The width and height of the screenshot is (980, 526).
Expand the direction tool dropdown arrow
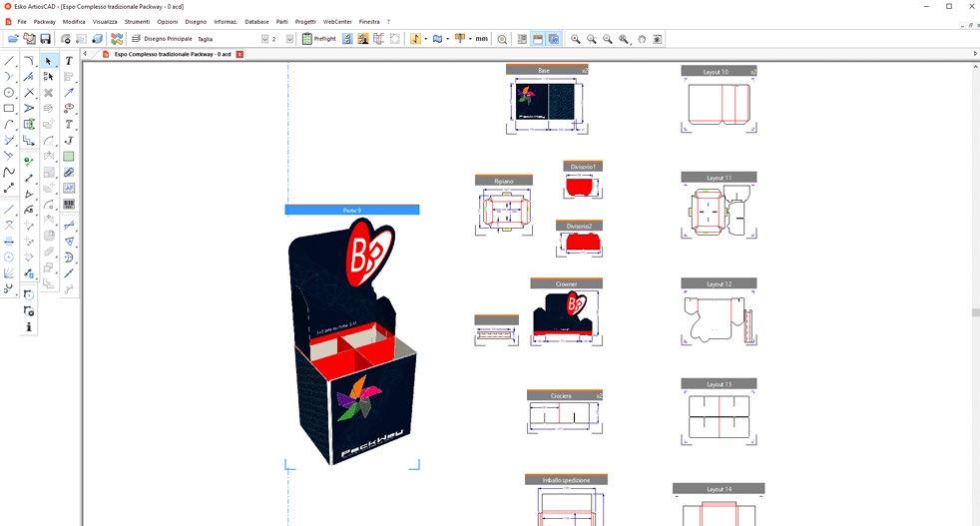425,39
